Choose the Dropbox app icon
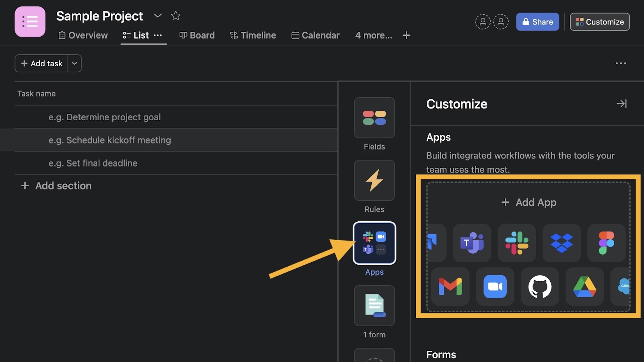Image resolution: width=644 pixels, height=362 pixels. [561, 243]
